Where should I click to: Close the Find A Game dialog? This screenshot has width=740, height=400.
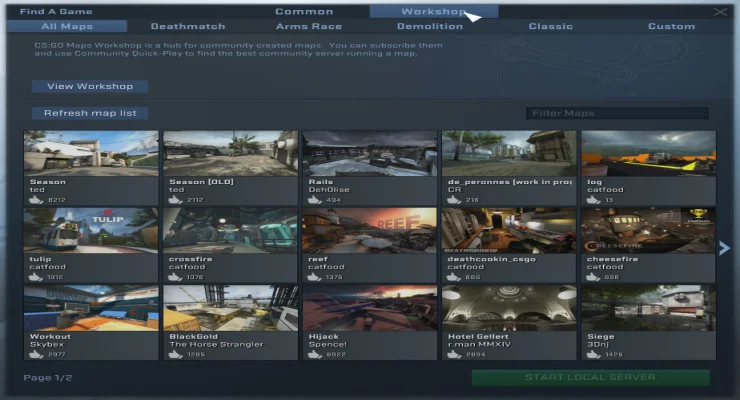[720, 12]
